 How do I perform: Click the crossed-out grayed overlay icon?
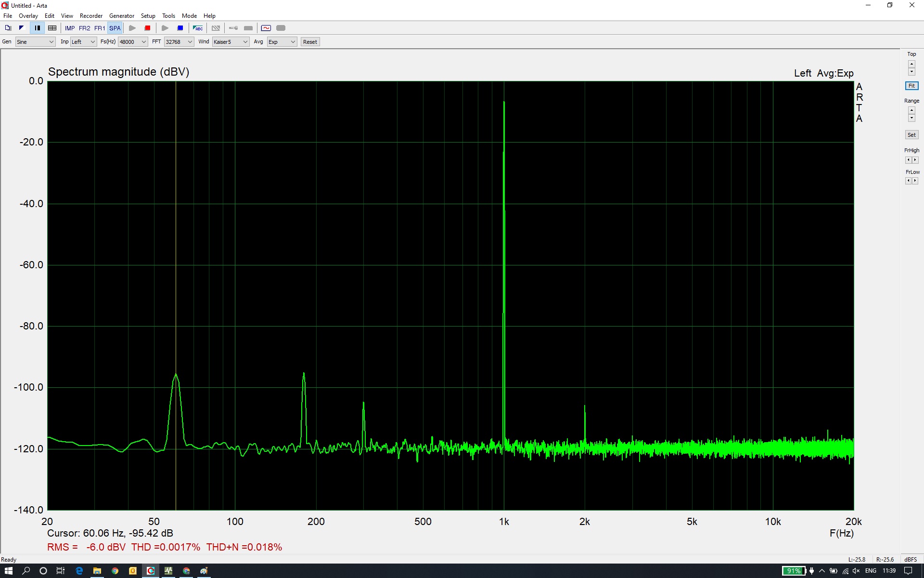pyautogui.click(x=216, y=28)
